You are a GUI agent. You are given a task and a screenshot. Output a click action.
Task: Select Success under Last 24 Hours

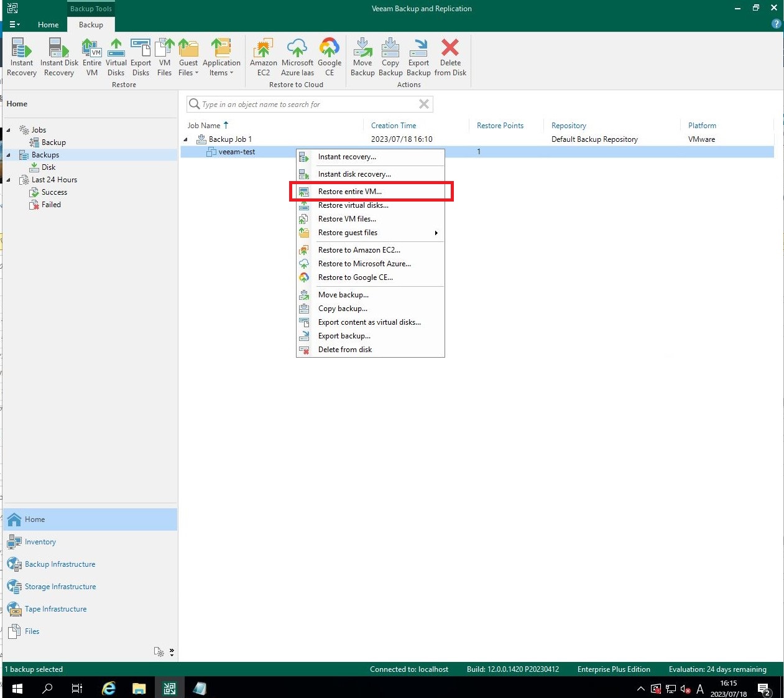click(x=48, y=192)
